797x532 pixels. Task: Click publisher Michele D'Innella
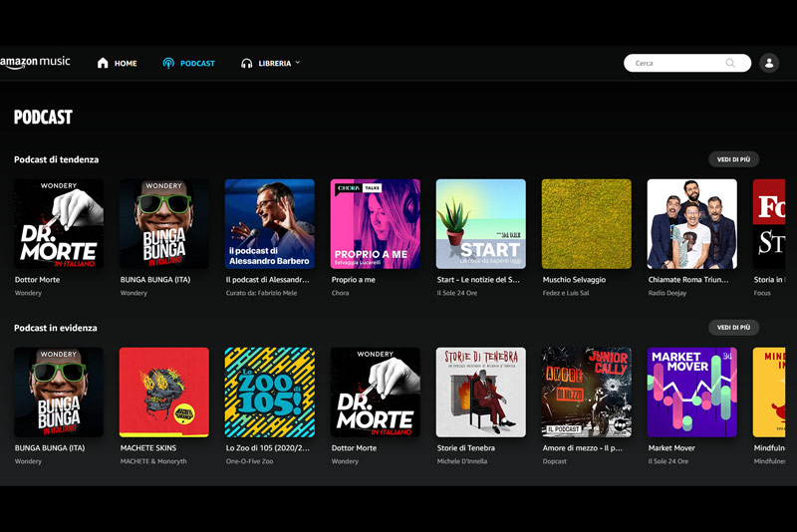pos(462,461)
